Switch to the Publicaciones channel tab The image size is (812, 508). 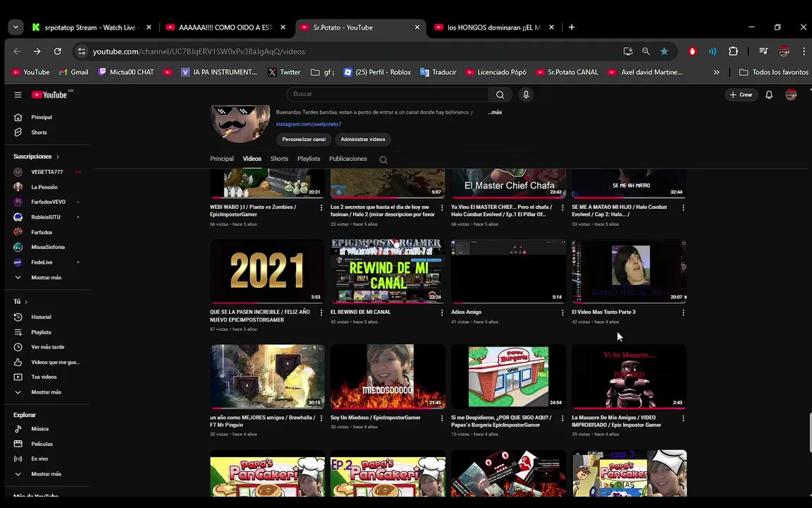(x=348, y=159)
